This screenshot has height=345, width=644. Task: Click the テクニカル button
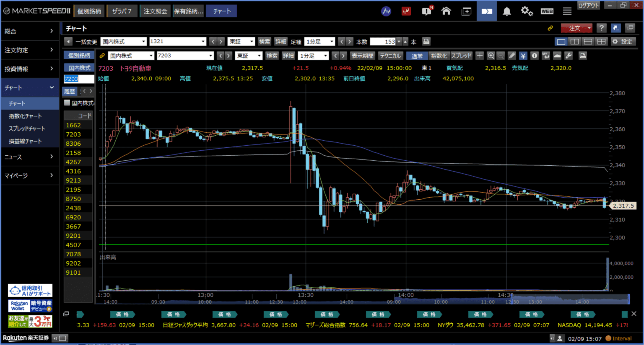point(390,56)
